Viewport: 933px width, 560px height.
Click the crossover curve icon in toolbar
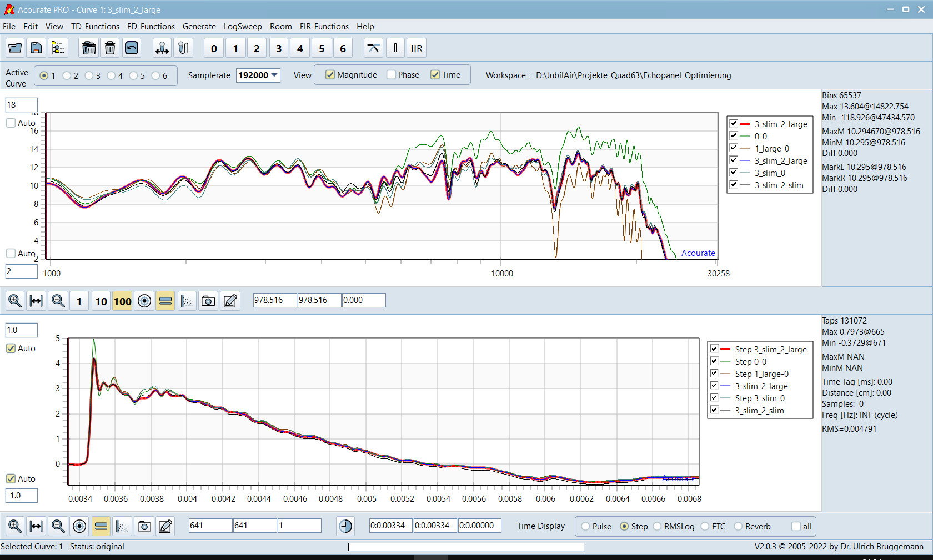[374, 48]
